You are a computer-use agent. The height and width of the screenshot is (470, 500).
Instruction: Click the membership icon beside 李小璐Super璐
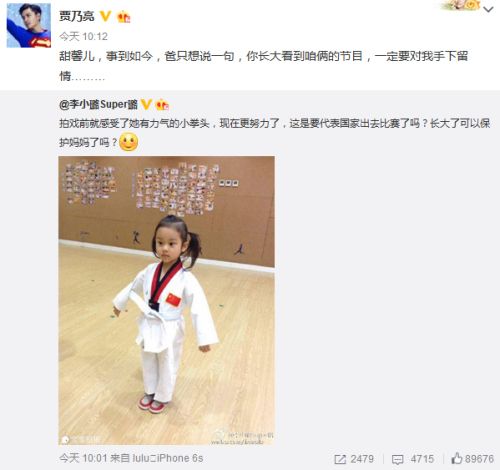[162, 105]
